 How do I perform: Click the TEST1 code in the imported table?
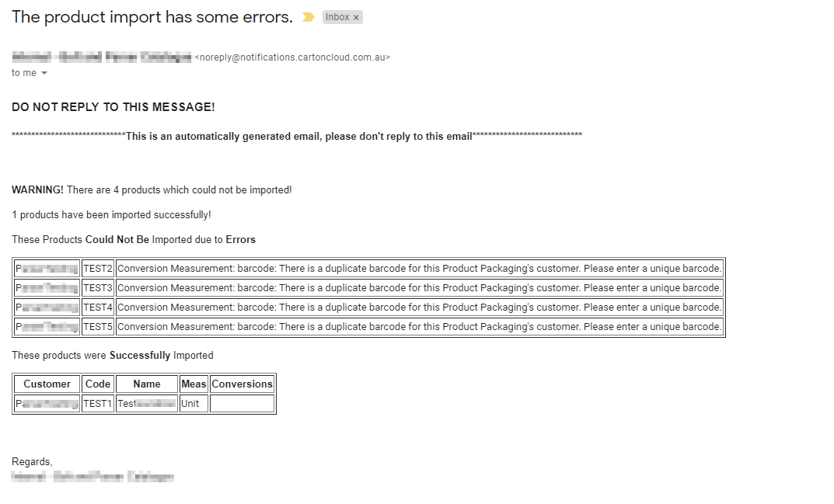point(98,404)
